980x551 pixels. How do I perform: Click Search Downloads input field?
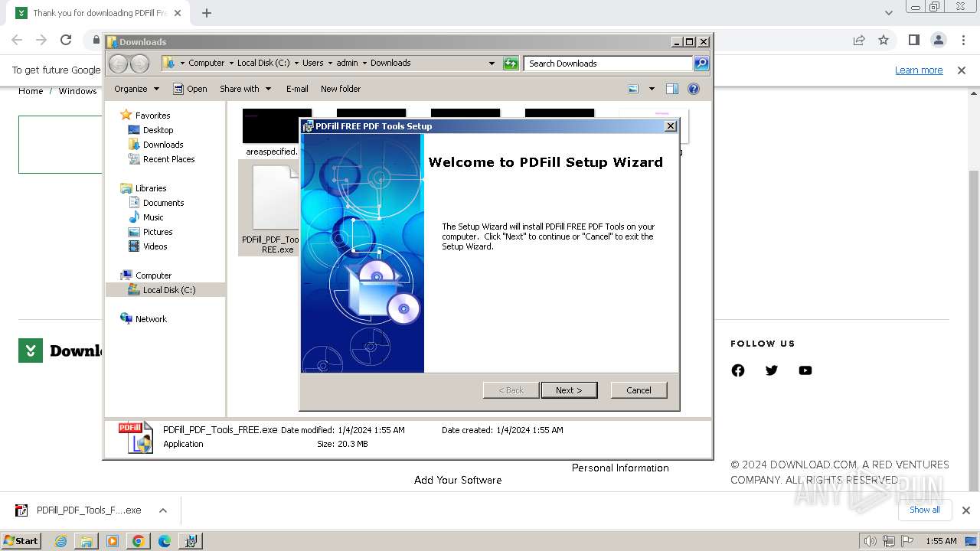tap(609, 64)
